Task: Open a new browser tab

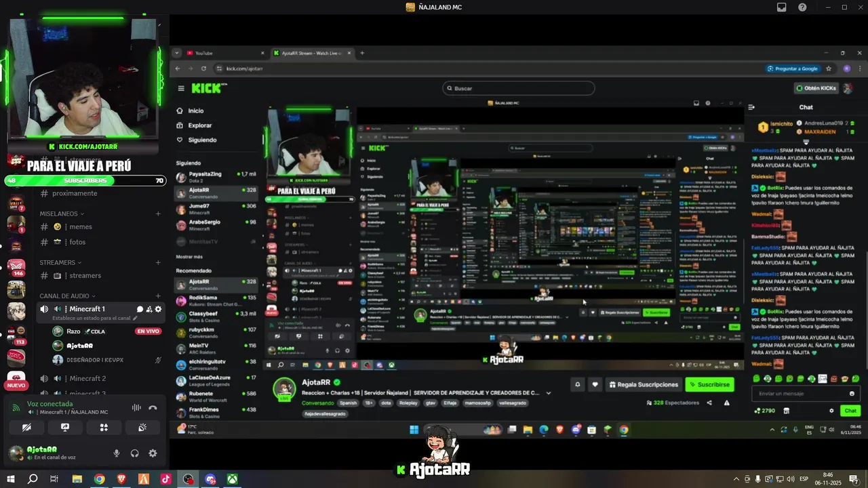Action: (362, 53)
